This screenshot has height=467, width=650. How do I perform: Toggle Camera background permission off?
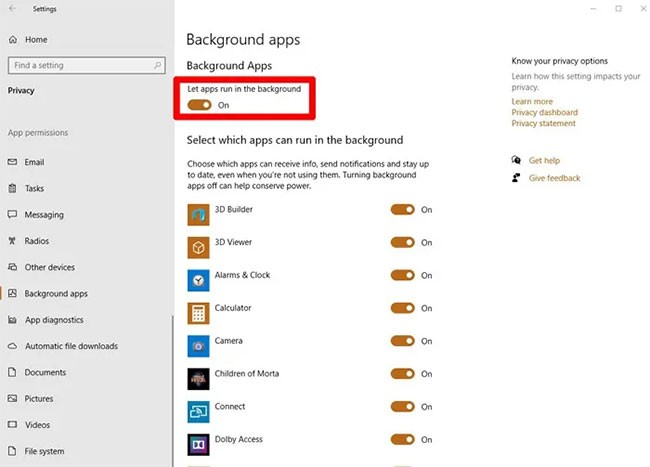(x=402, y=341)
